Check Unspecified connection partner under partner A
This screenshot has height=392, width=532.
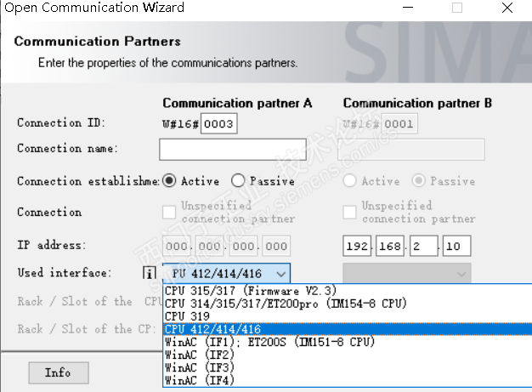click(x=169, y=213)
